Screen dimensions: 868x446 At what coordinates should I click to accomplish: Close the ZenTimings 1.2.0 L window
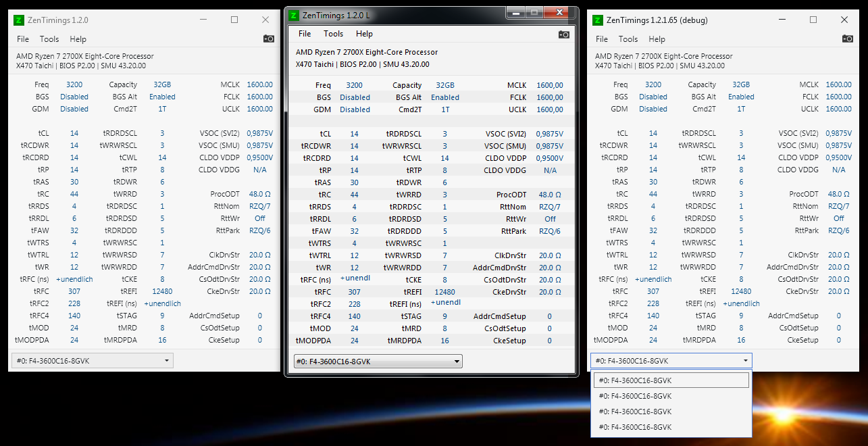pyautogui.click(x=560, y=12)
